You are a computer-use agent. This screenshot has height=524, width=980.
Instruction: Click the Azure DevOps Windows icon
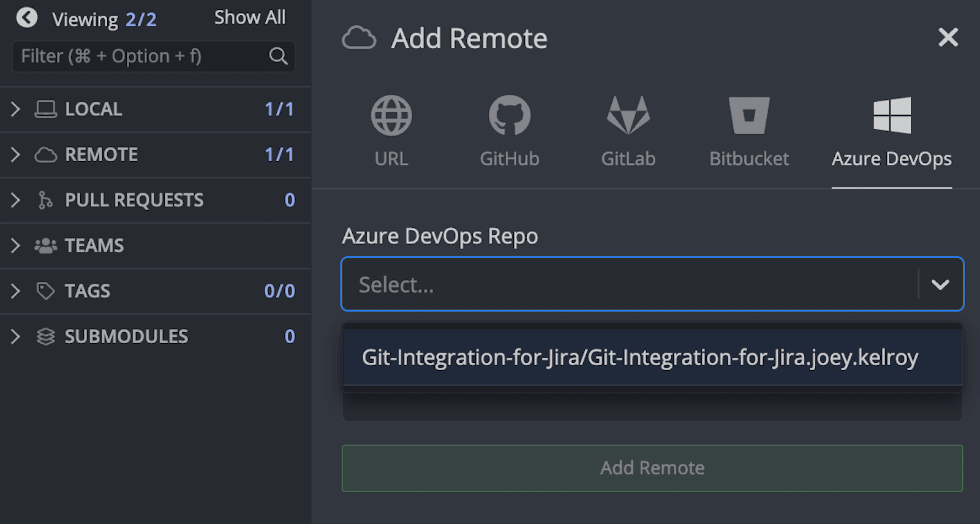pos(891,115)
